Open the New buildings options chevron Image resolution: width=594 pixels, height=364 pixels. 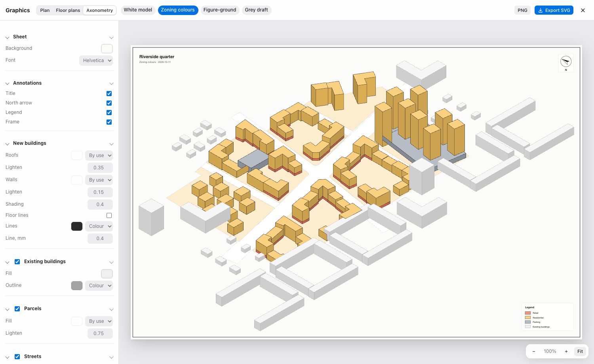111,144
